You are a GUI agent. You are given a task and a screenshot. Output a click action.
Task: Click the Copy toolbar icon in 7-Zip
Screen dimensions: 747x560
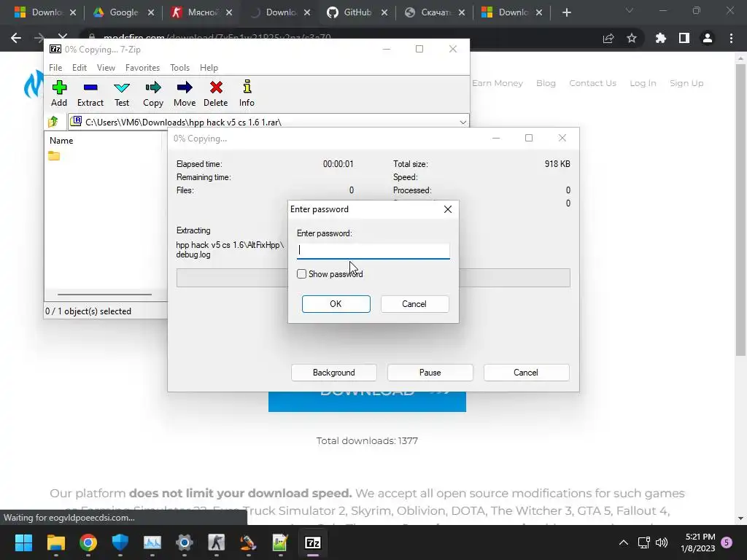tap(153, 93)
